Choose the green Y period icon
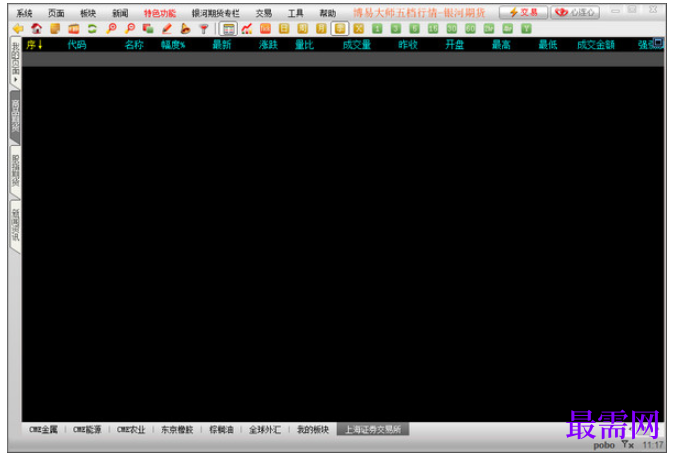Viewport: 678px width, 456px height. point(526,29)
